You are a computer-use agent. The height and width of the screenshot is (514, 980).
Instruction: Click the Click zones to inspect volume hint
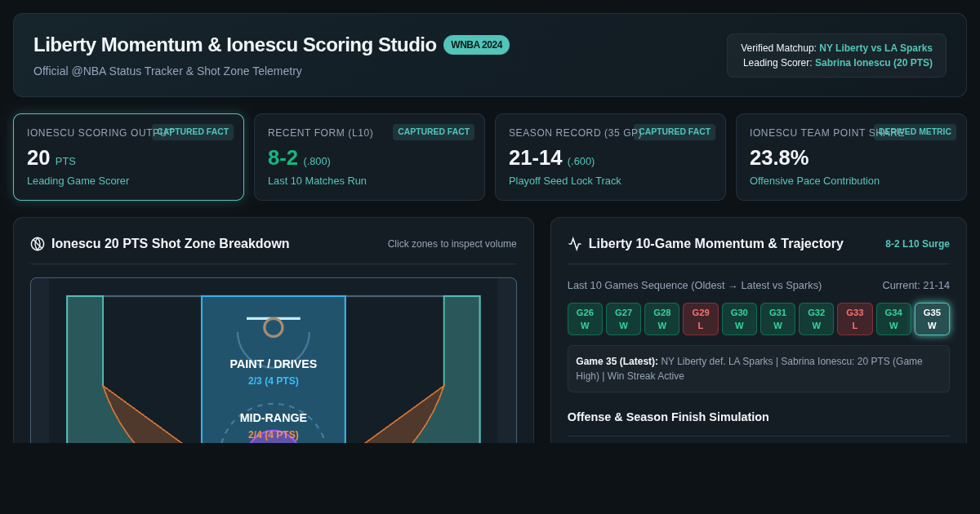[452, 244]
